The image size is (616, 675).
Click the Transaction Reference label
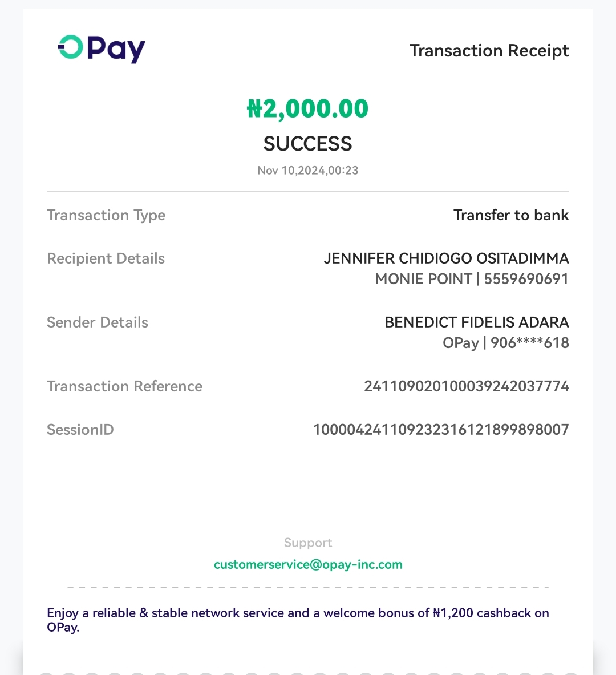(x=124, y=386)
